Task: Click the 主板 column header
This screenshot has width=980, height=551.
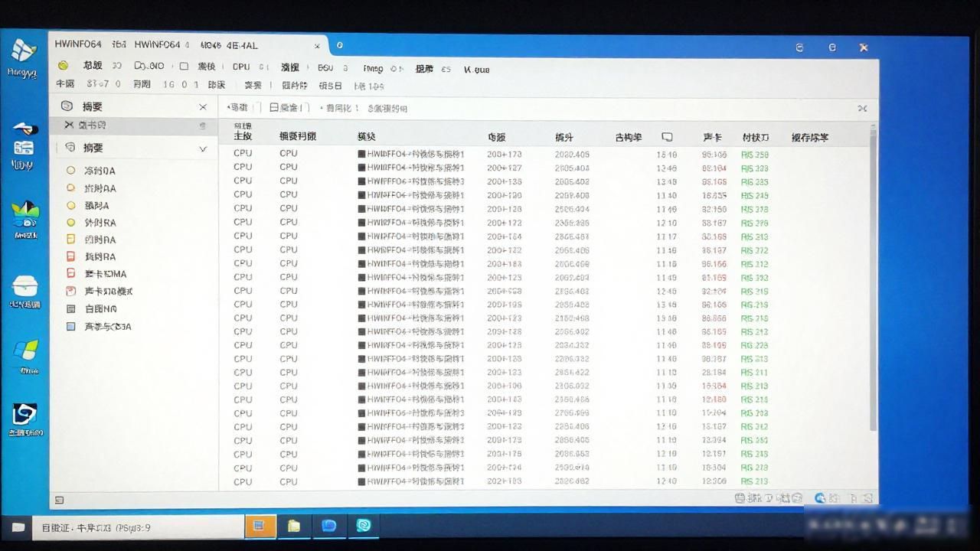Action: [x=243, y=137]
